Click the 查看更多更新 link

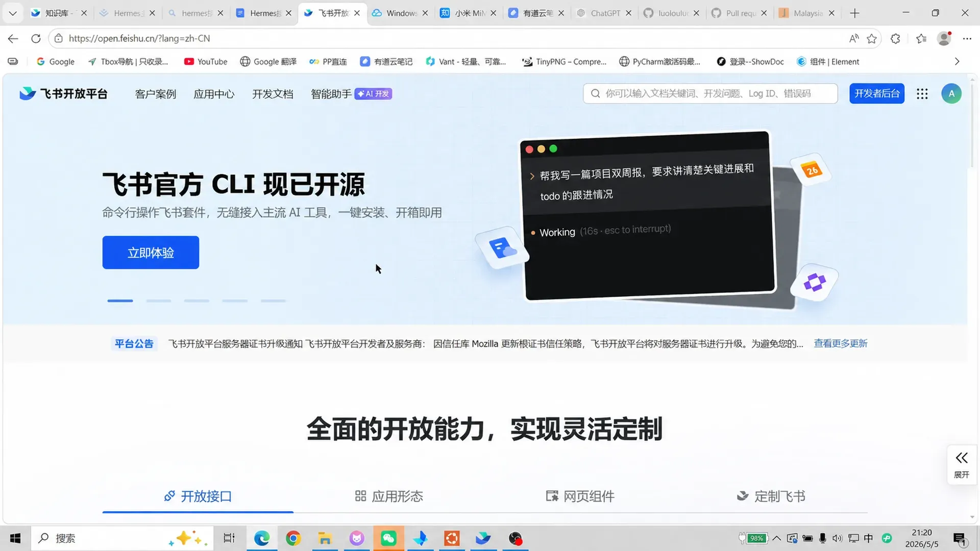point(840,343)
